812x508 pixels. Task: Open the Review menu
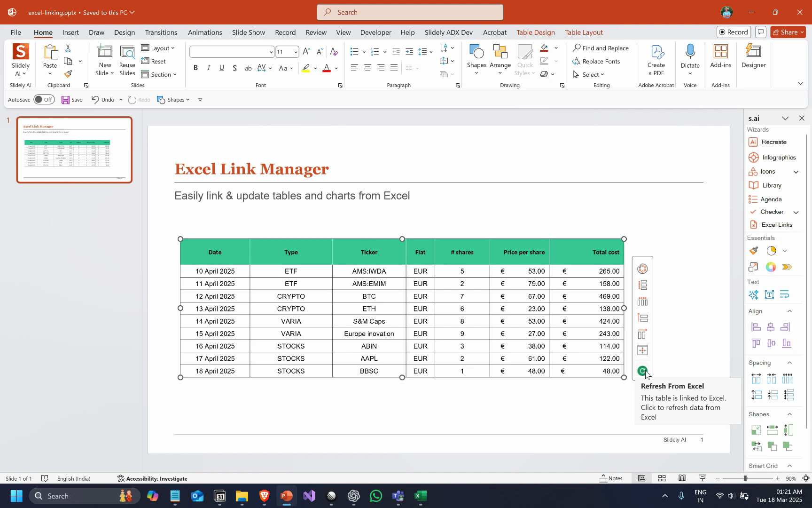coord(316,32)
